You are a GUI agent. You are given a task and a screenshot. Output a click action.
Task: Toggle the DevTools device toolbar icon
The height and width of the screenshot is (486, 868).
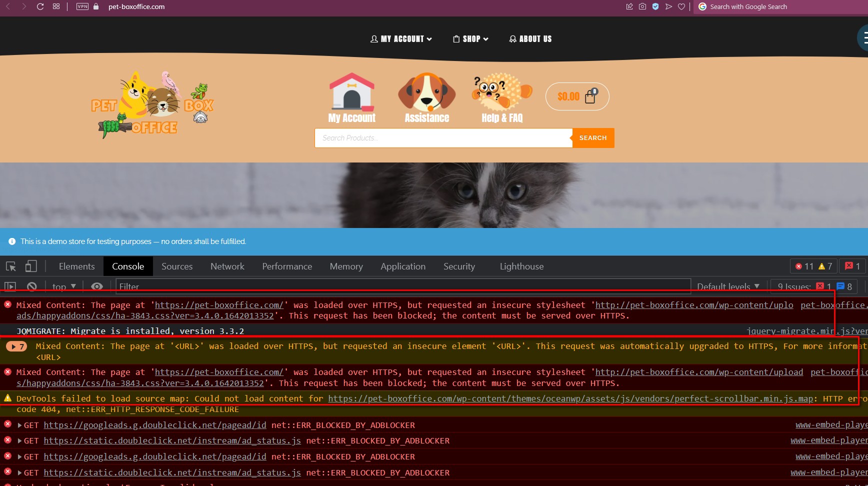click(x=31, y=266)
